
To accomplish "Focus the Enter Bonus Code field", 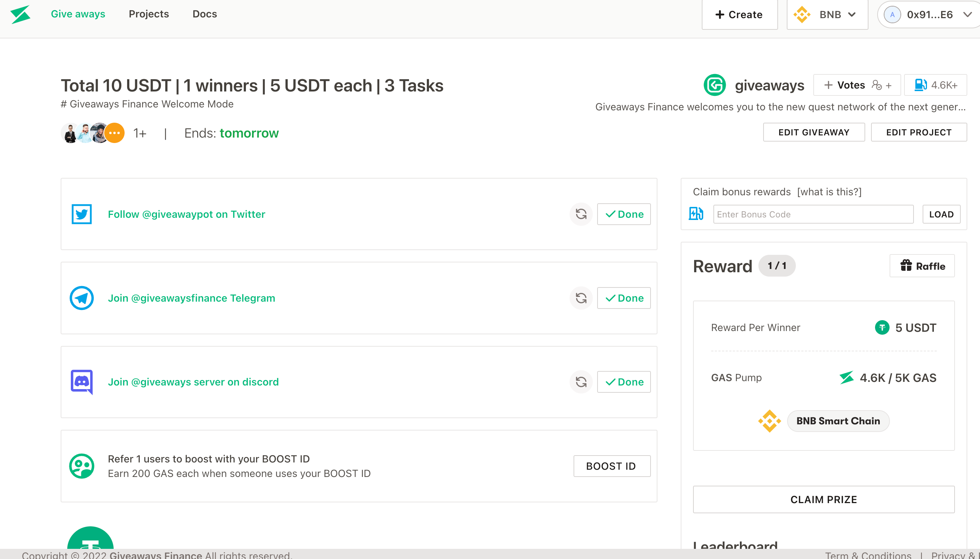I will click(813, 214).
